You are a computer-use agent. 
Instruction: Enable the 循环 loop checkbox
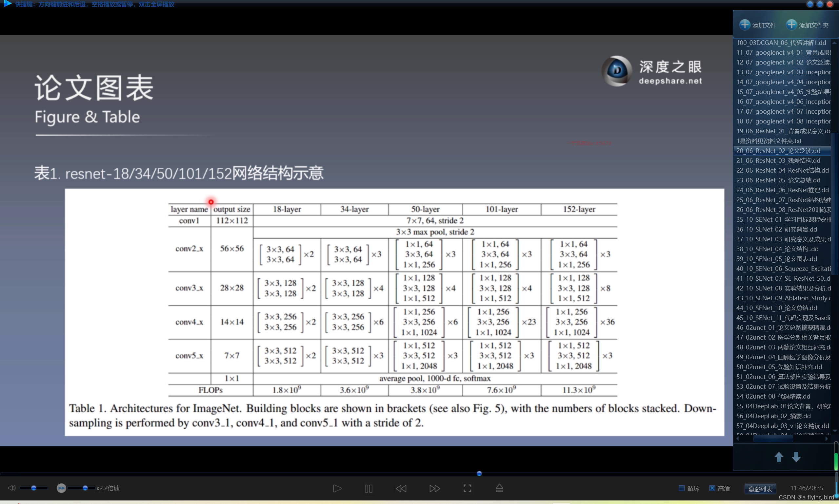tap(682, 488)
